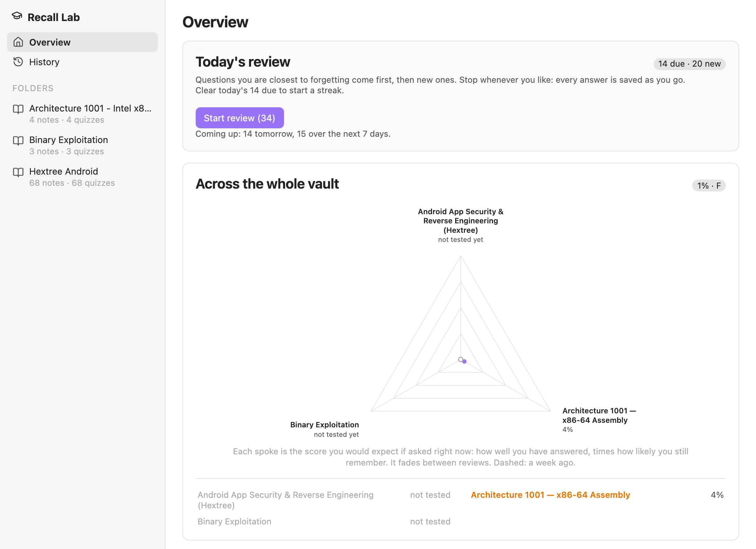Click the Binary Exploitation radar chart label
Image resolution: width=756 pixels, height=549 pixels.
pyautogui.click(x=324, y=429)
